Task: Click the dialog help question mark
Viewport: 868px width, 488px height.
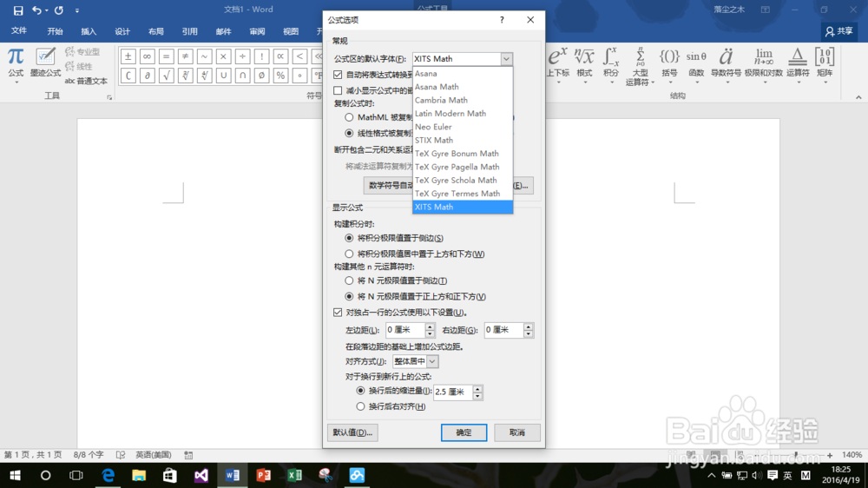Action: click(x=502, y=20)
